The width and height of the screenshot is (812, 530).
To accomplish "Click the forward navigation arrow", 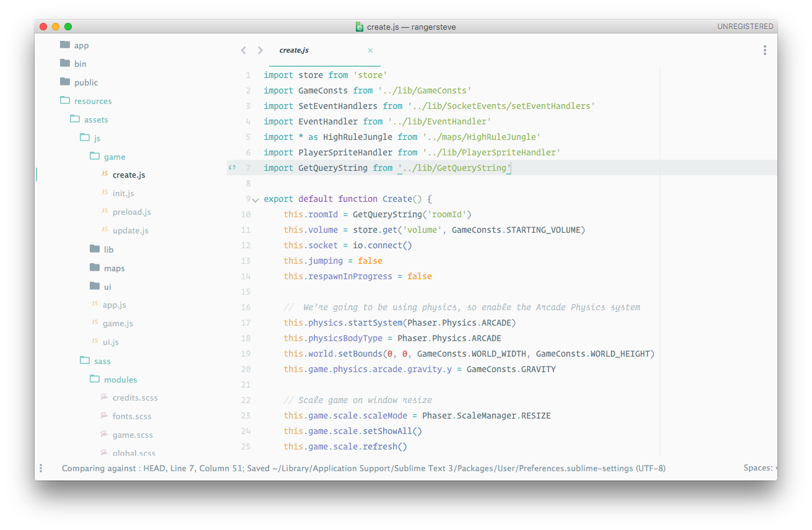I will tap(260, 50).
